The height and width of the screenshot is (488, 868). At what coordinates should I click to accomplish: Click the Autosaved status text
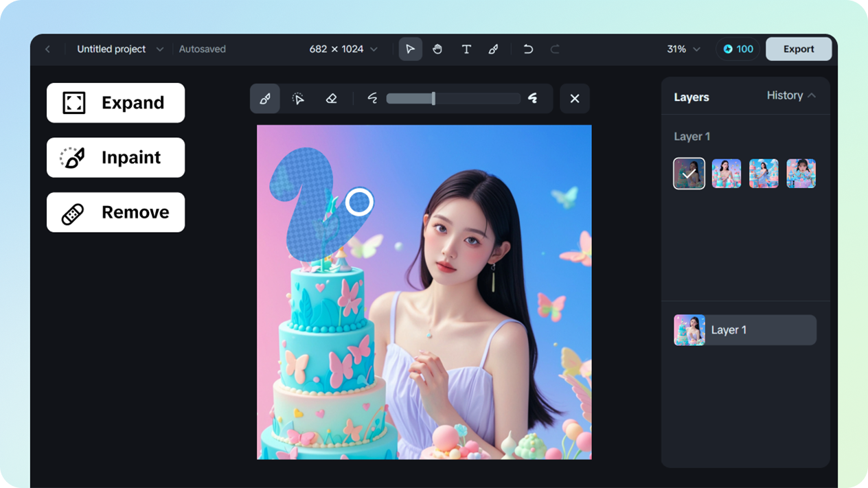point(203,49)
